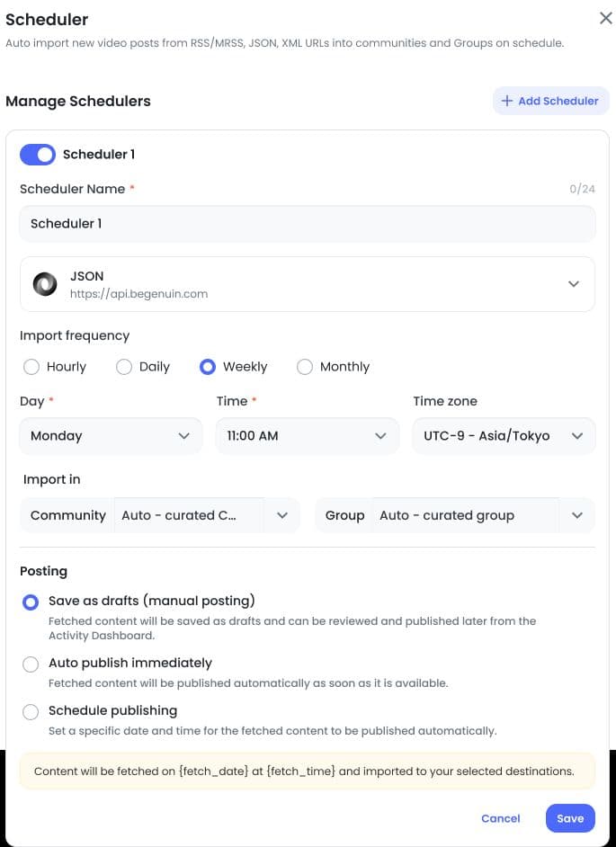Choose Save as drafts posting option
The height and width of the screenshot is (847, 616).
pos(31,602)
